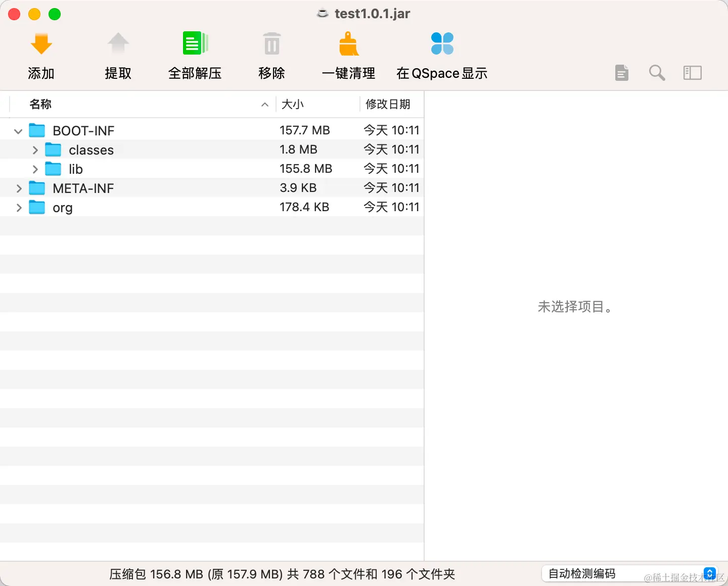This screenshot has width=728, height=586.
Task: Click the 添加 (Add) down-arrow icon
Action: pyautogui.click(x=41, y=44)
